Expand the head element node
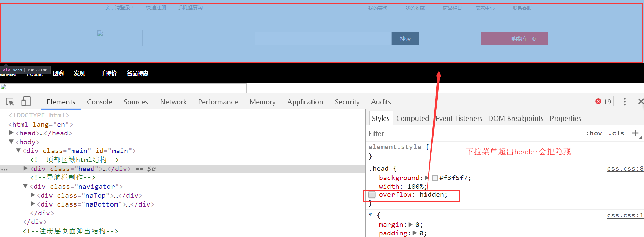 (11, 133)
